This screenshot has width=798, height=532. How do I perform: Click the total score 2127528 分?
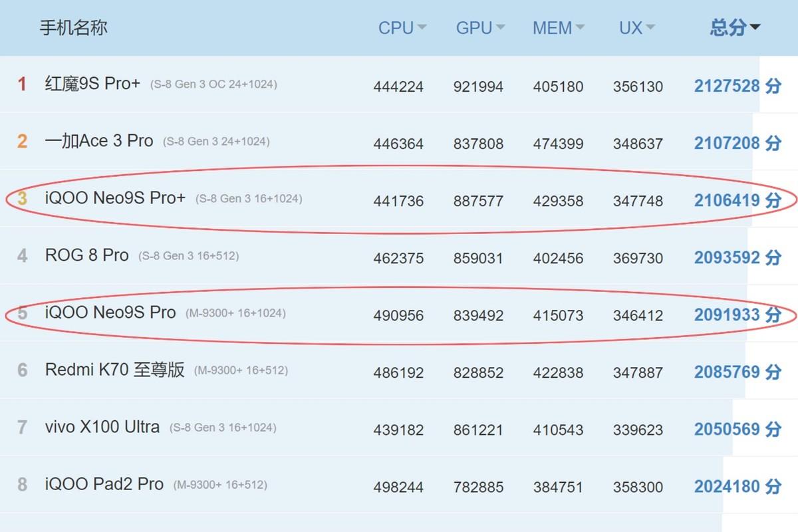click(x=737, y=86)
